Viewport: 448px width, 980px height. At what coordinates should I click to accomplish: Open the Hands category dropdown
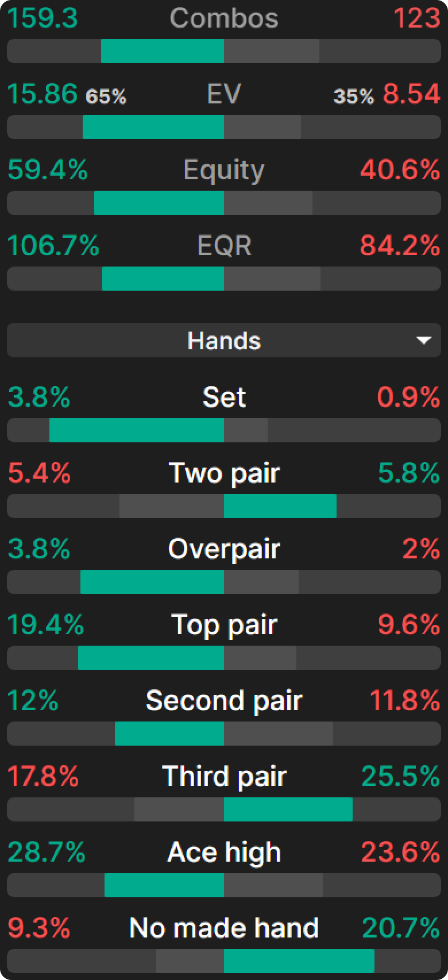tap(224, 341)
